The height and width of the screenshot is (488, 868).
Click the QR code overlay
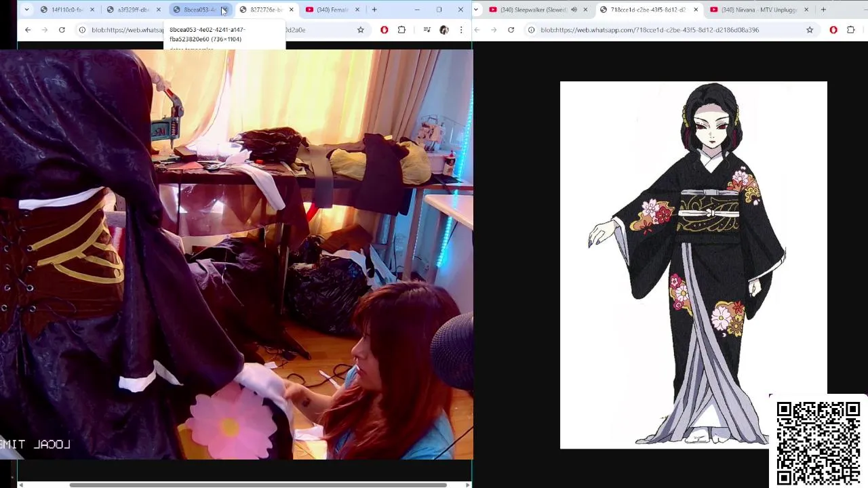click(818, 443)
